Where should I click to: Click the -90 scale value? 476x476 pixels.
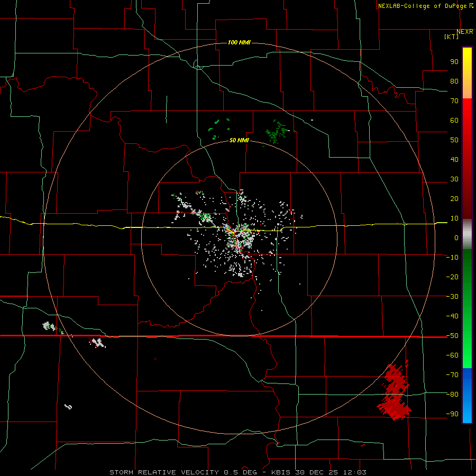point(452,414)
